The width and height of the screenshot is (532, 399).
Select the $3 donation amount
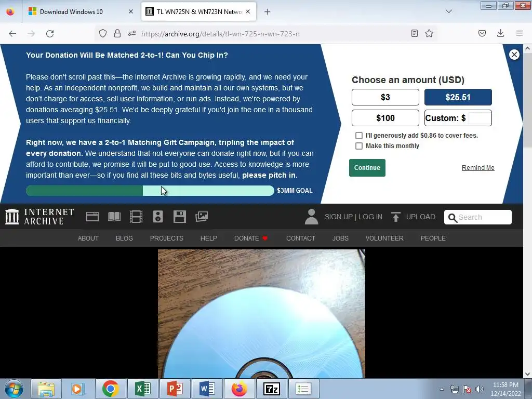click(385, 97)
